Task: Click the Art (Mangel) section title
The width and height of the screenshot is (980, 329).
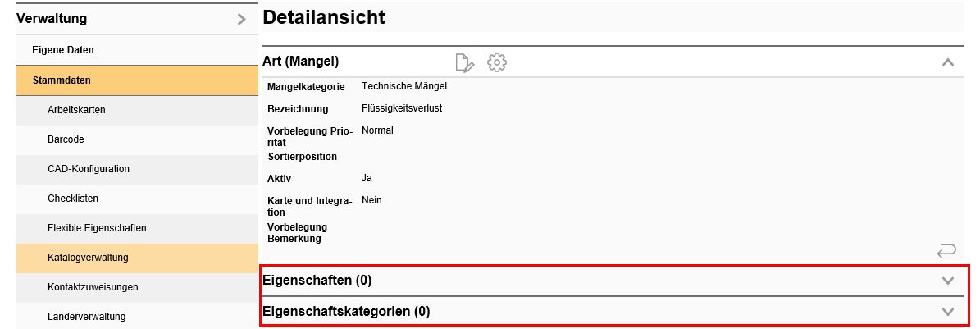Action: coord(301,62)
